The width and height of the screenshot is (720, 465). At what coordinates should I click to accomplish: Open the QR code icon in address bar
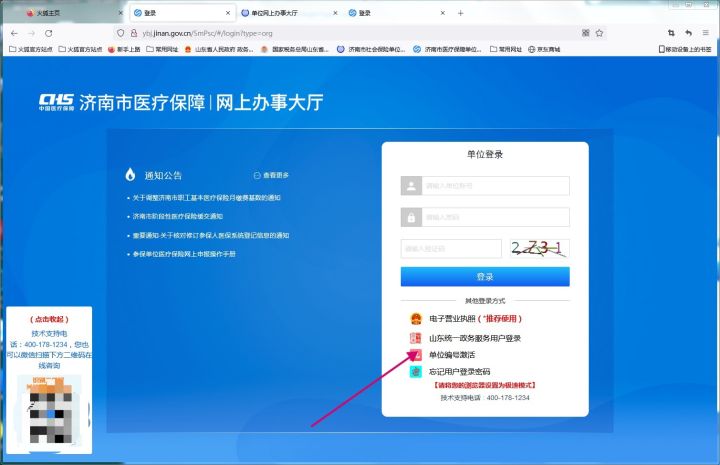(585, 33)
